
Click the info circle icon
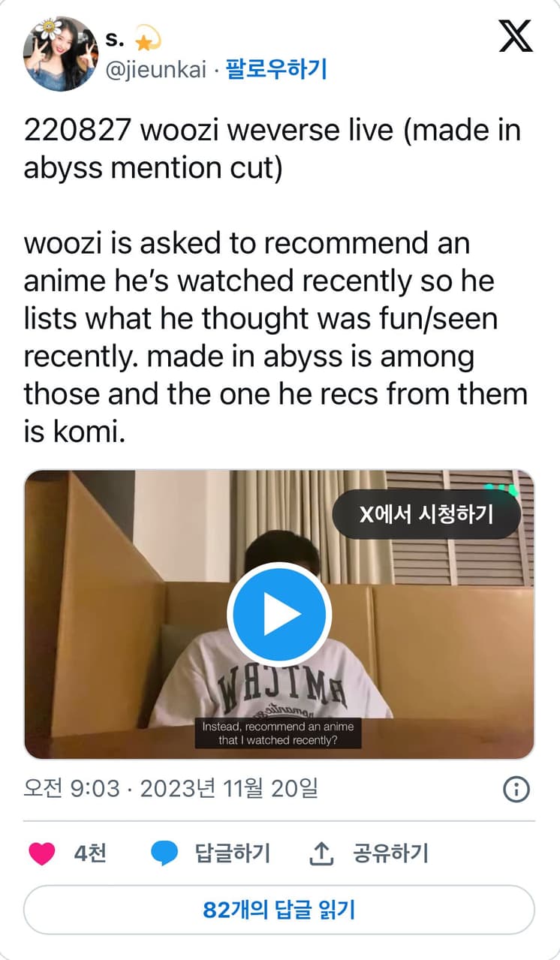tap(516, 789)
